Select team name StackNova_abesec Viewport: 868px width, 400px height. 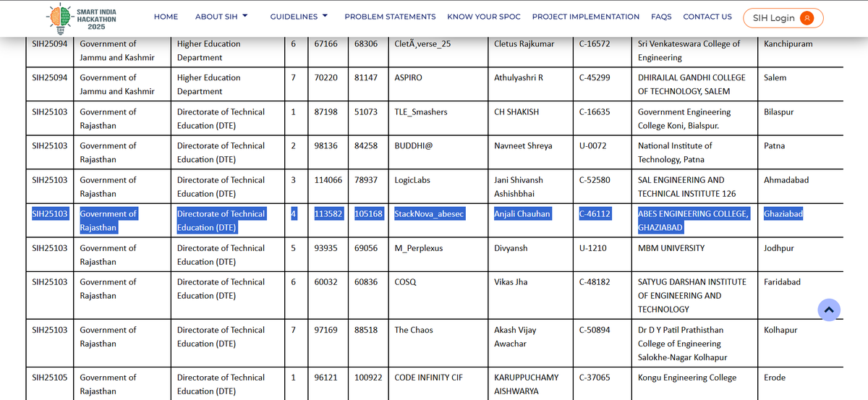430,214
